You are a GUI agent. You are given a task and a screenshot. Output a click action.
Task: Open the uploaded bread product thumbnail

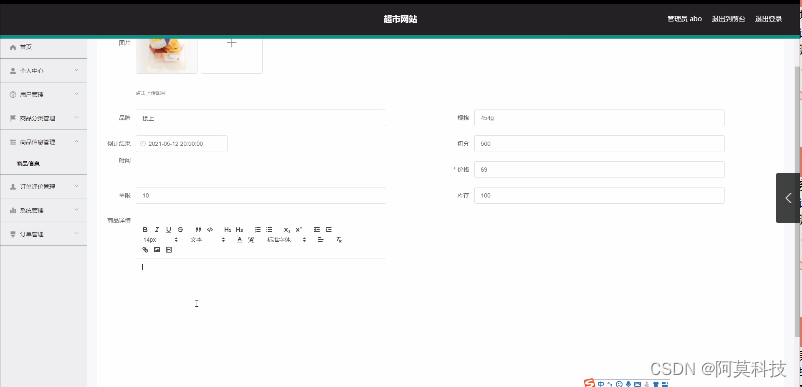click(167, 55)
